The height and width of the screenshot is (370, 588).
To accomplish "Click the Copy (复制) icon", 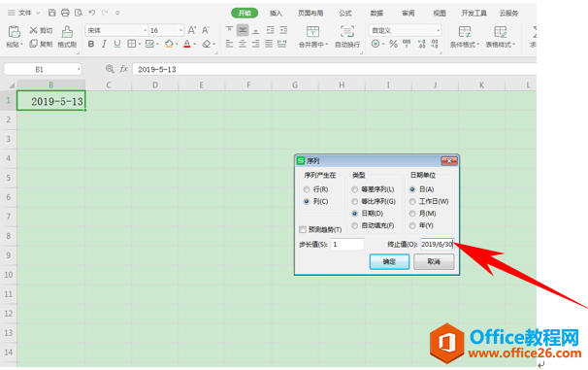I will [33, 44].
